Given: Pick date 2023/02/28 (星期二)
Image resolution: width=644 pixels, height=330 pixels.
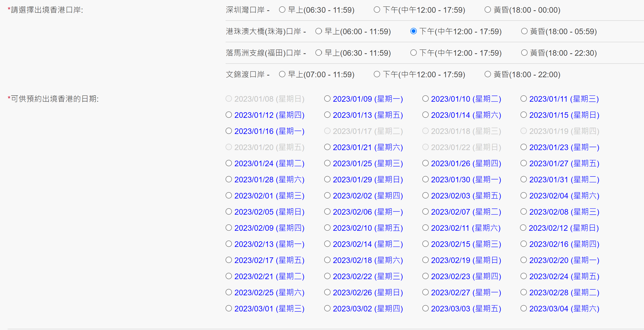Looking at the screenshot, I should [523, 292].
